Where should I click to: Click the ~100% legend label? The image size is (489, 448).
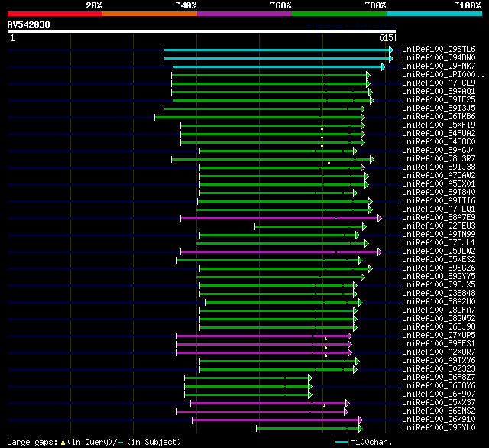[468, 5]
